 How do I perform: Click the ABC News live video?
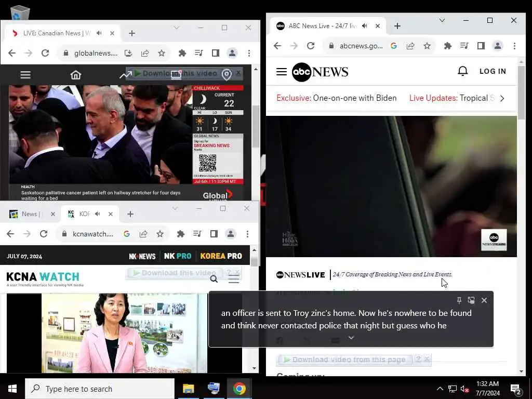click(391, 187)
